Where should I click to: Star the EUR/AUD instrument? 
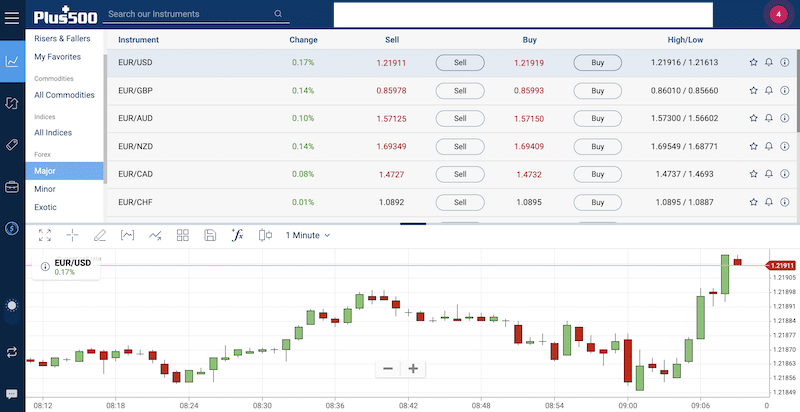coord(754,118)
